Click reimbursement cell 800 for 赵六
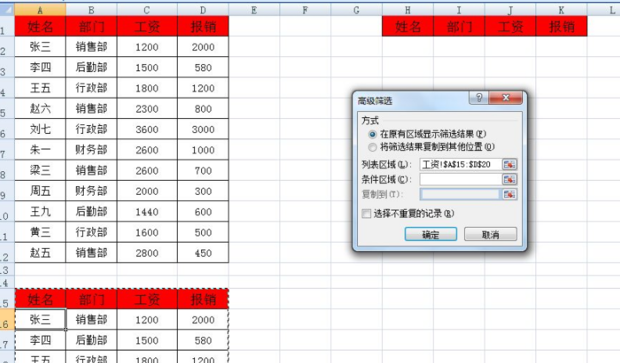The width and height of the screenshot is (620, 363). pyautogui.click(x=203, y=108)
